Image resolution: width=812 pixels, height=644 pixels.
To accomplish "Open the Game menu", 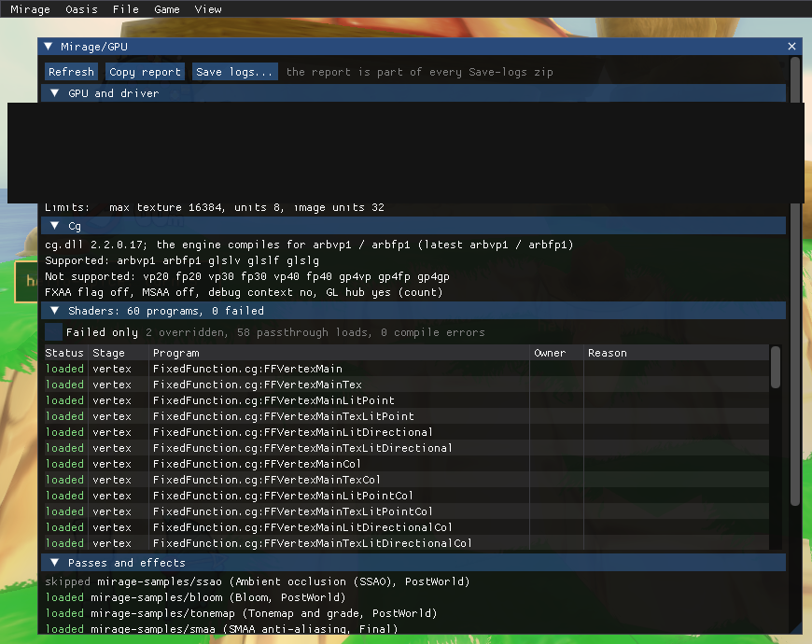I will point(167,9).
